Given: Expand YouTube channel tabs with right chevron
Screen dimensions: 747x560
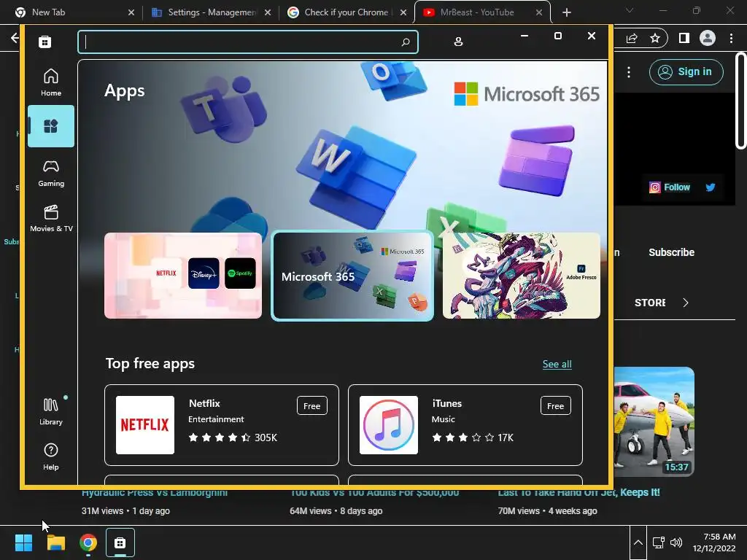Looking at the screenshot, I should pos(685,303).
